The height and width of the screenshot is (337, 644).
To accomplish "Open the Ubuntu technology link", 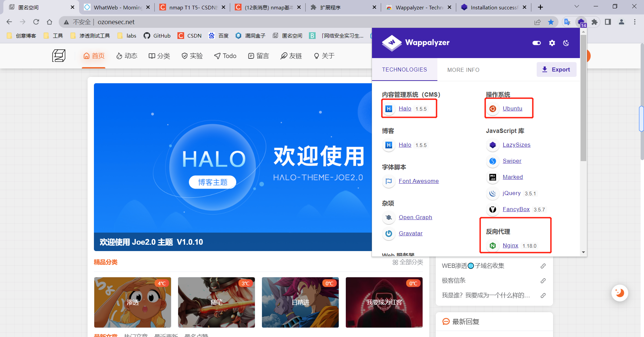I will pyautogui.click(x=512, y=108).
